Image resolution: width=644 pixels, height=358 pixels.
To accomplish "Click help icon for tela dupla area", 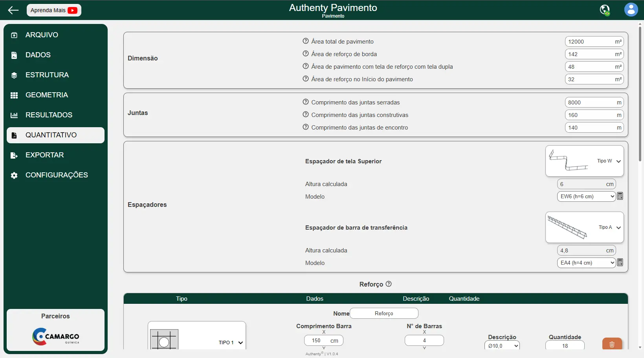I will click(306, 66).
